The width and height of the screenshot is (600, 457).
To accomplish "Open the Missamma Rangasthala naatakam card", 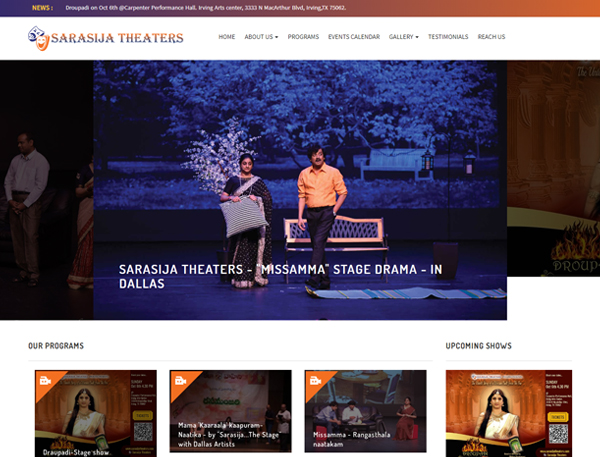I will (x=365, y=411).
